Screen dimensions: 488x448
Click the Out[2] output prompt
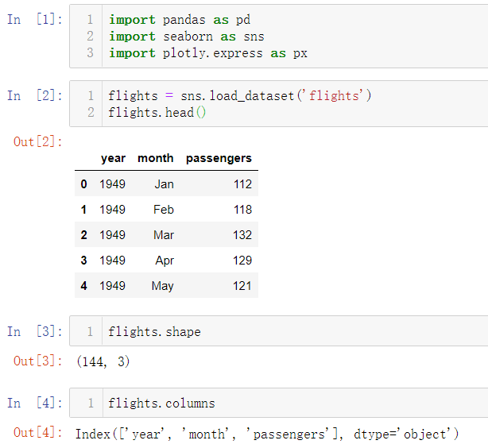point(37,142)
